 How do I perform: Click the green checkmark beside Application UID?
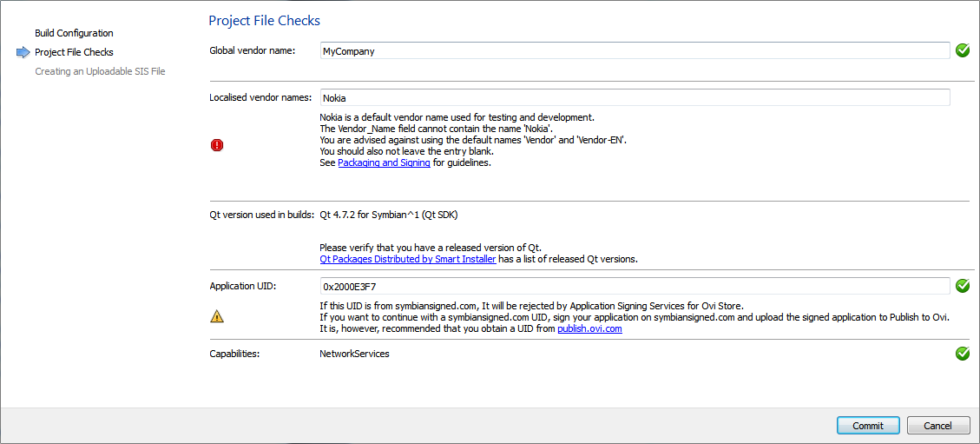963,286
